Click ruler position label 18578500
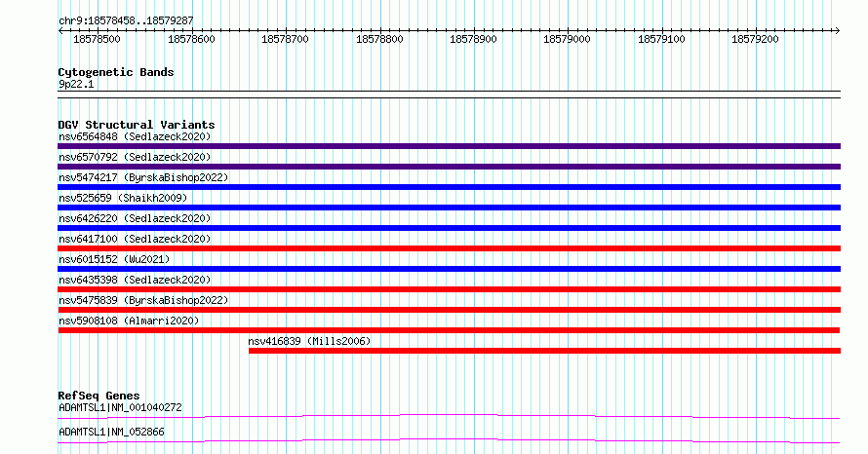The image size is (868, 454). coord(97,39)
